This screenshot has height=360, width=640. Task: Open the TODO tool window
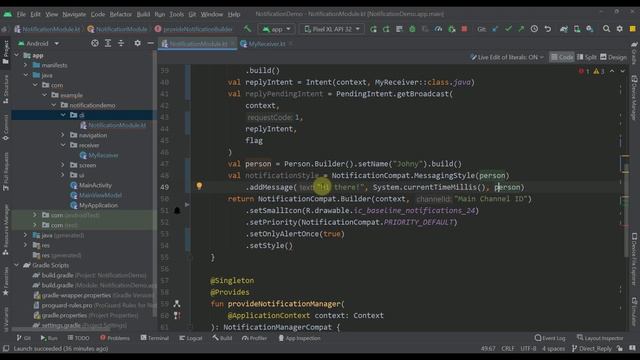coord(78,338)
